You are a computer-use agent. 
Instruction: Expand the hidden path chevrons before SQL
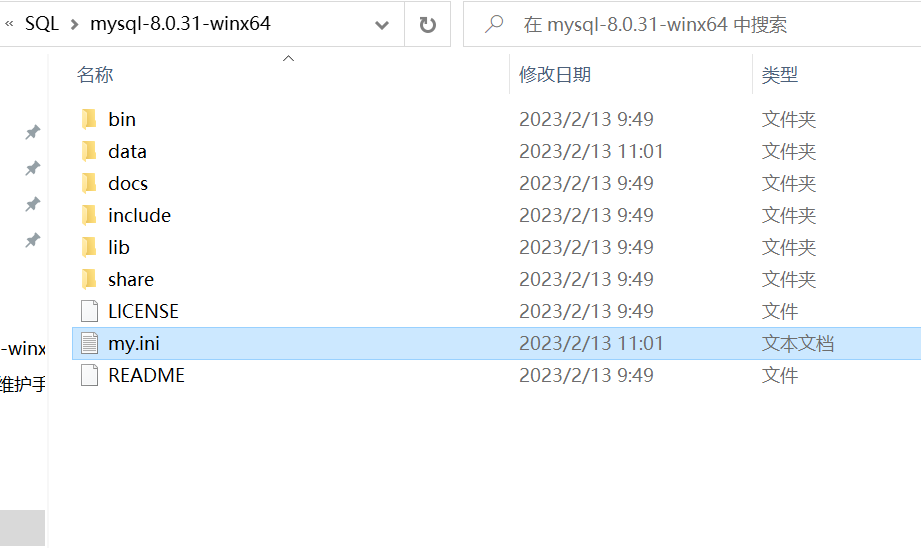[9, 23]
